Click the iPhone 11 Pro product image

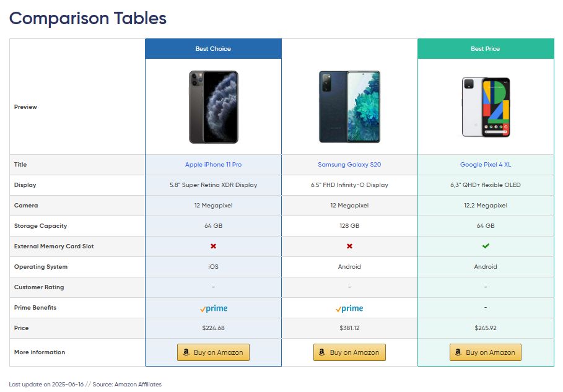click(214, 107)
